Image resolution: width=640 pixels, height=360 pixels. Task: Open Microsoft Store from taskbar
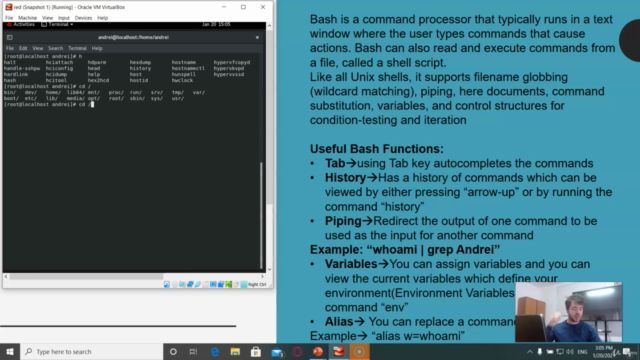tap(256, 351)
